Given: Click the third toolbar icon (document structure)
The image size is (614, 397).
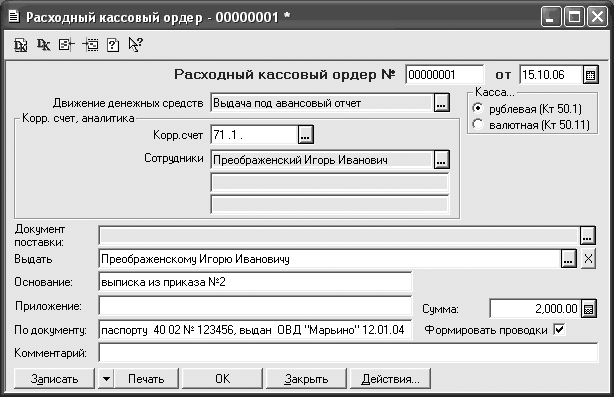Looking at the screenshot, I should click(x=66, y=45).
